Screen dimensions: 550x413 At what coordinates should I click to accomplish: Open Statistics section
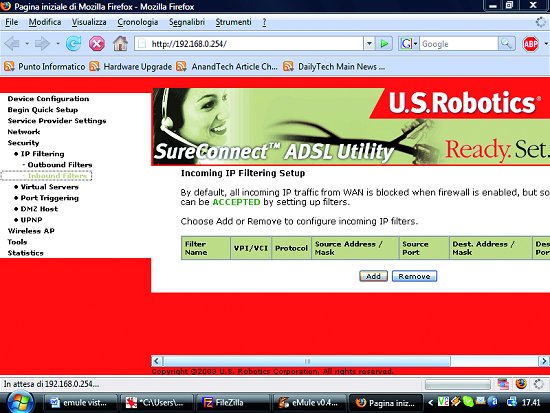pos(26,253)
